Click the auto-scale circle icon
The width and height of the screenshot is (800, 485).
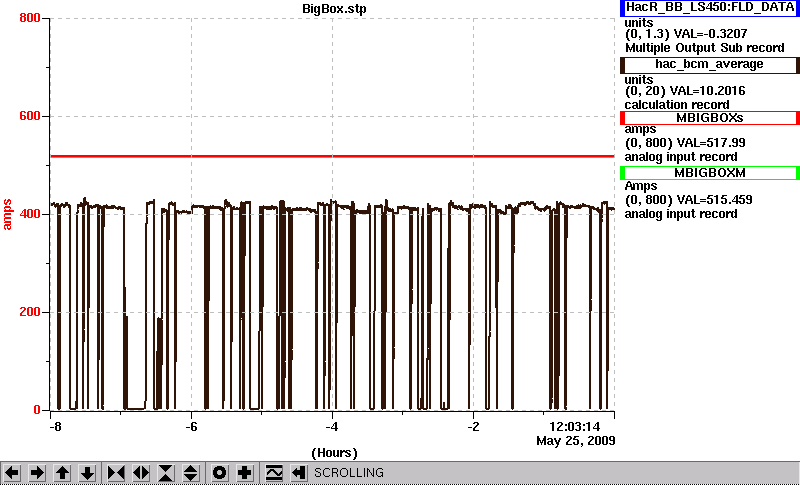point(219,473)
